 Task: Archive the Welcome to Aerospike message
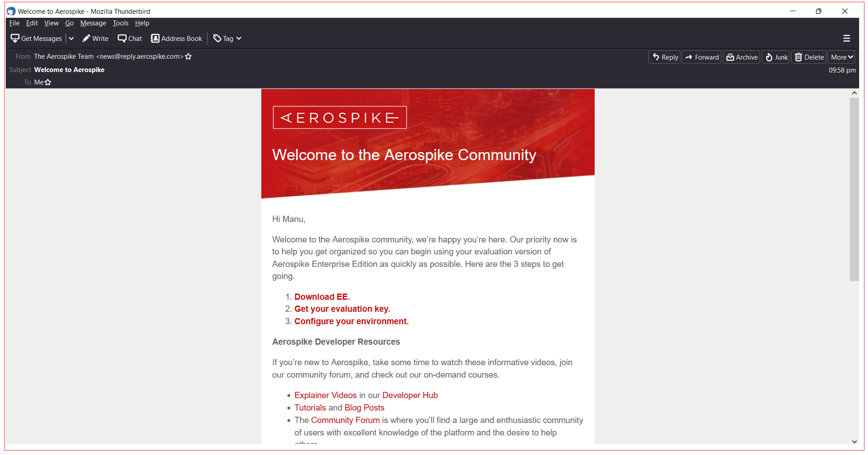(742, 57)
